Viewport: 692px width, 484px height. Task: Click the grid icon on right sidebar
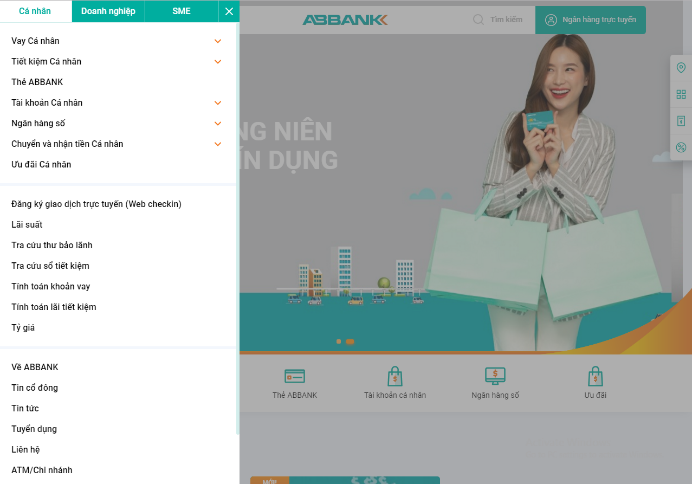[681, 94]
